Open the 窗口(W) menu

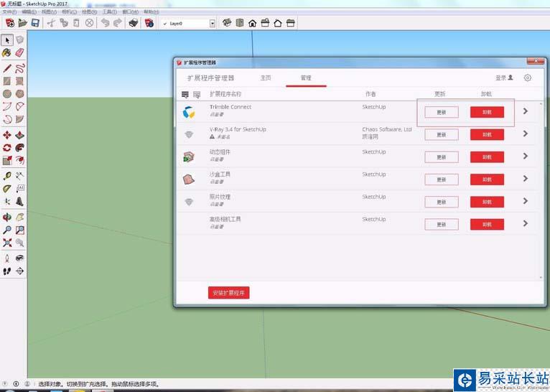click(x=130, y=11)
